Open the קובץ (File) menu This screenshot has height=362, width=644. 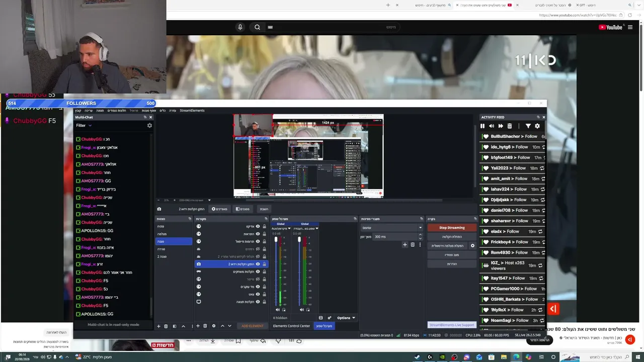(x=78, y=111)
